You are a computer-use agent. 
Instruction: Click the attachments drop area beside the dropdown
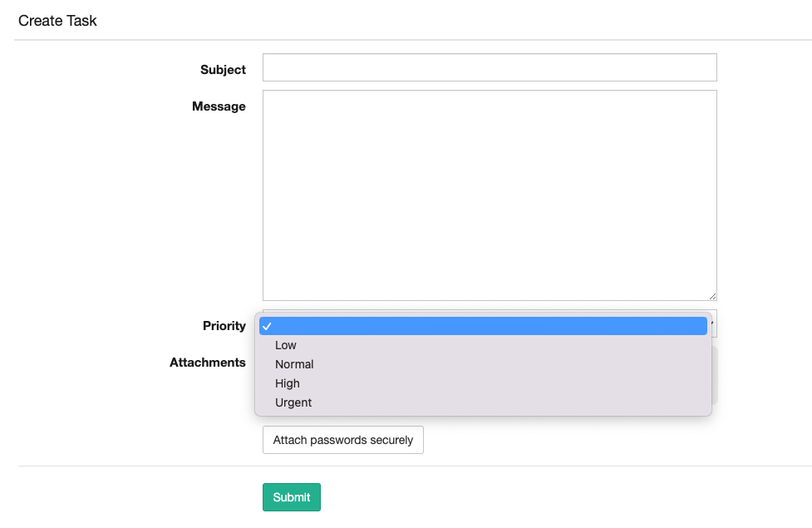tap(715, 376)
